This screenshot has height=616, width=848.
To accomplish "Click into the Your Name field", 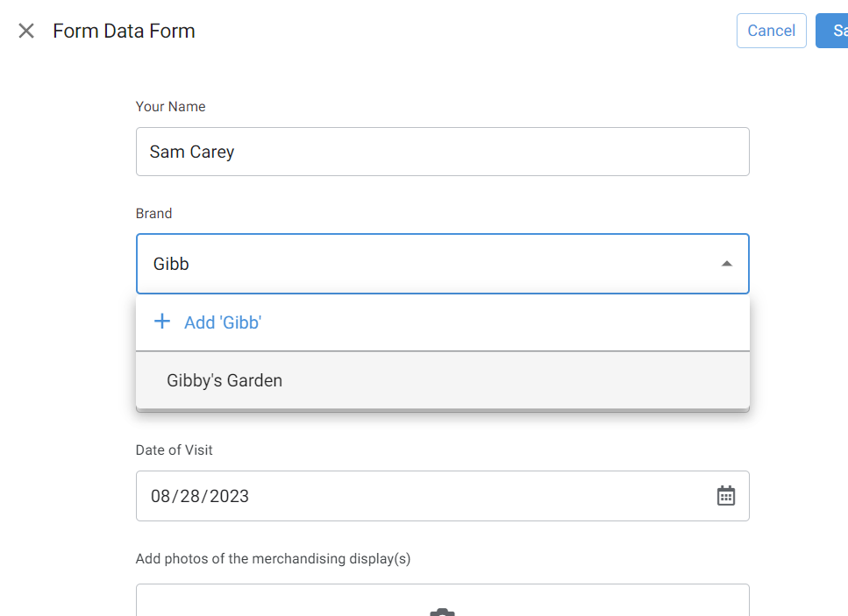I will 442,152.
